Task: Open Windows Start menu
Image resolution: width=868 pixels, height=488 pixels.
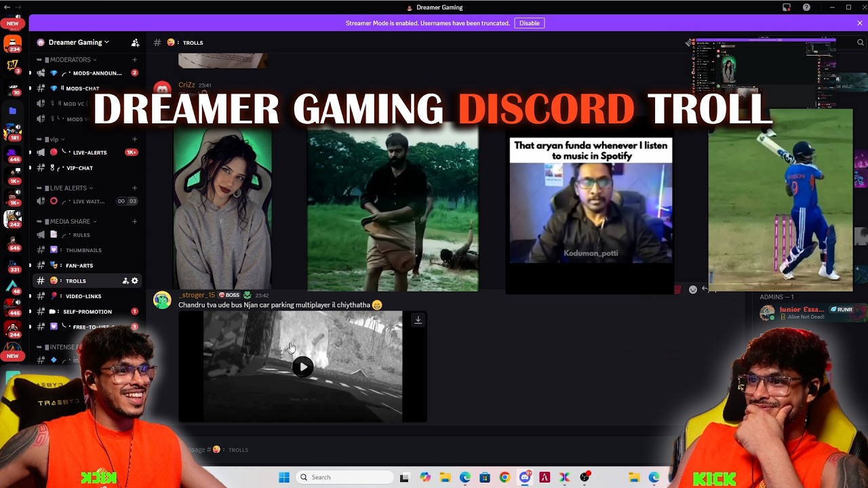Action: (284, 477)
